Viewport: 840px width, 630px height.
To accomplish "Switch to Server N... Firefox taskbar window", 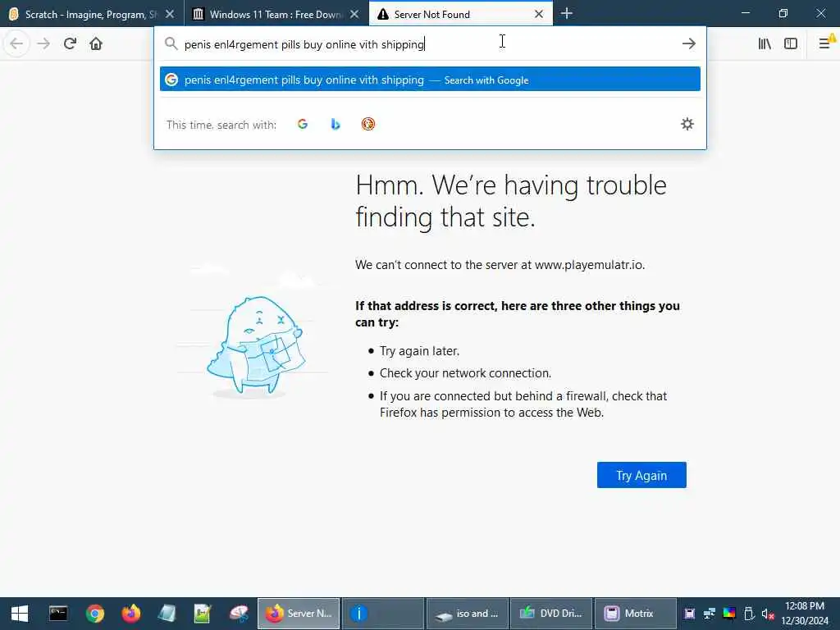I will 299,614.
